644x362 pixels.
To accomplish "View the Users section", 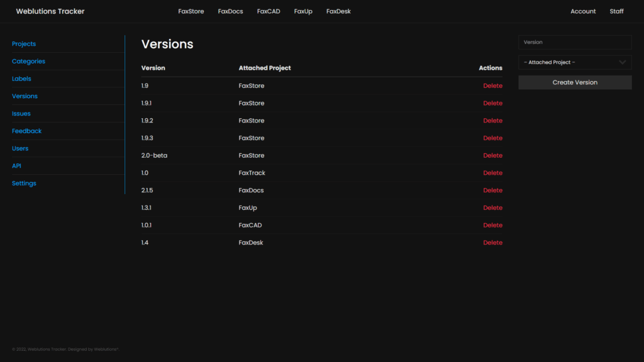I will 20,148.
